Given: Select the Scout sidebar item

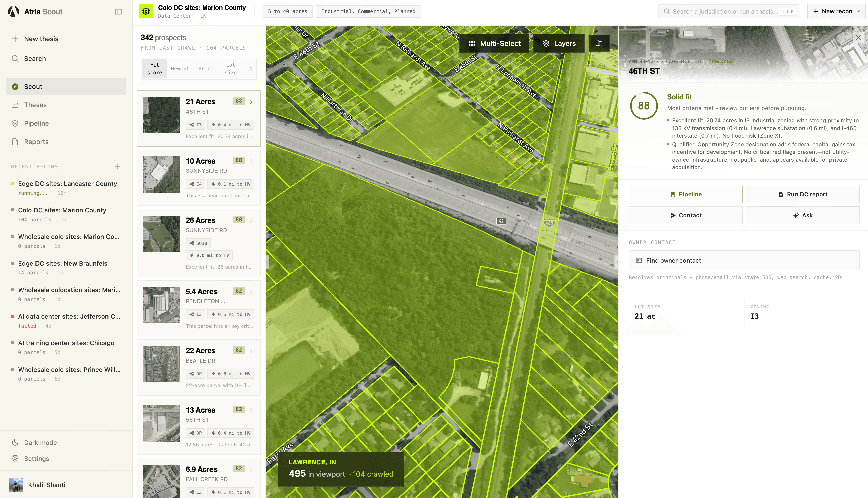Looking at the screenshot, I should (x=66, y=87).
